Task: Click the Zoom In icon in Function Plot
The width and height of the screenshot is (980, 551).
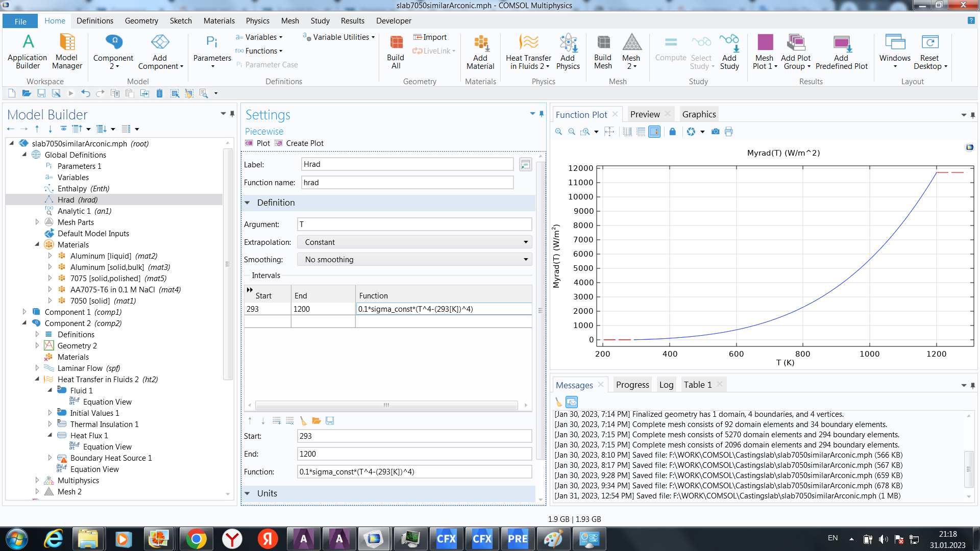Action: pyautogui.click(x=558, y=132)
